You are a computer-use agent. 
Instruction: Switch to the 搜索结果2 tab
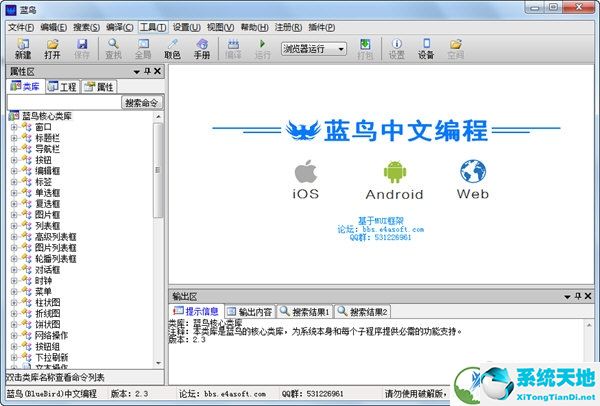point(362,312)
